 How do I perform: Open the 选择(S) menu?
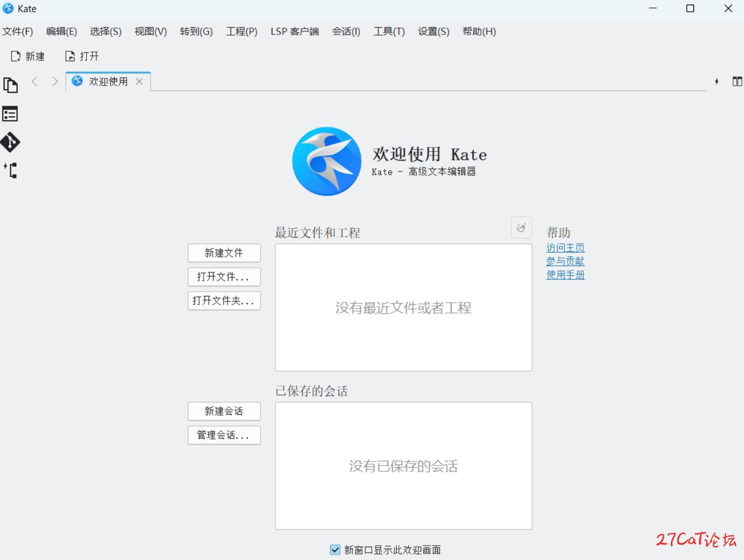click(106, 32)
